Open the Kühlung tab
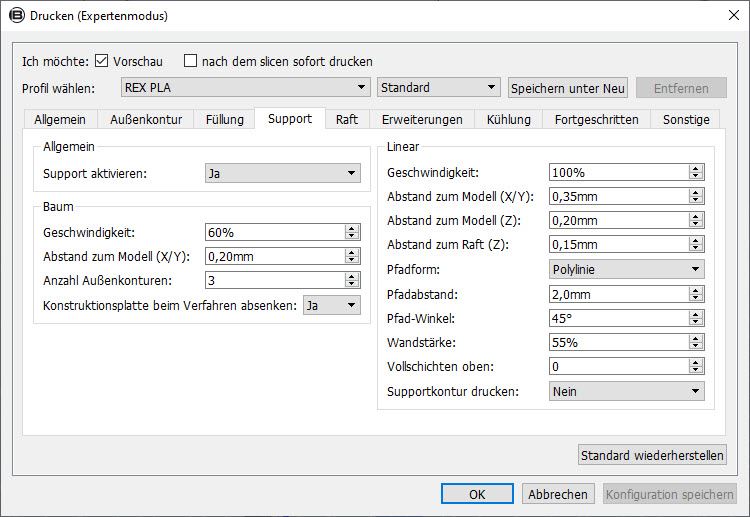This screenshot has height=517, width=750. 508,119
